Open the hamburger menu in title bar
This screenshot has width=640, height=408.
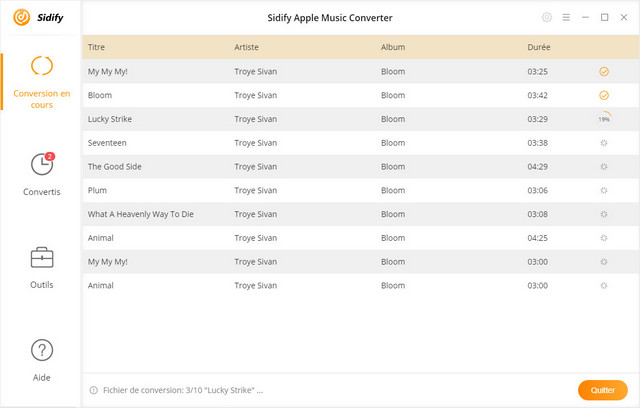[566, 17]
